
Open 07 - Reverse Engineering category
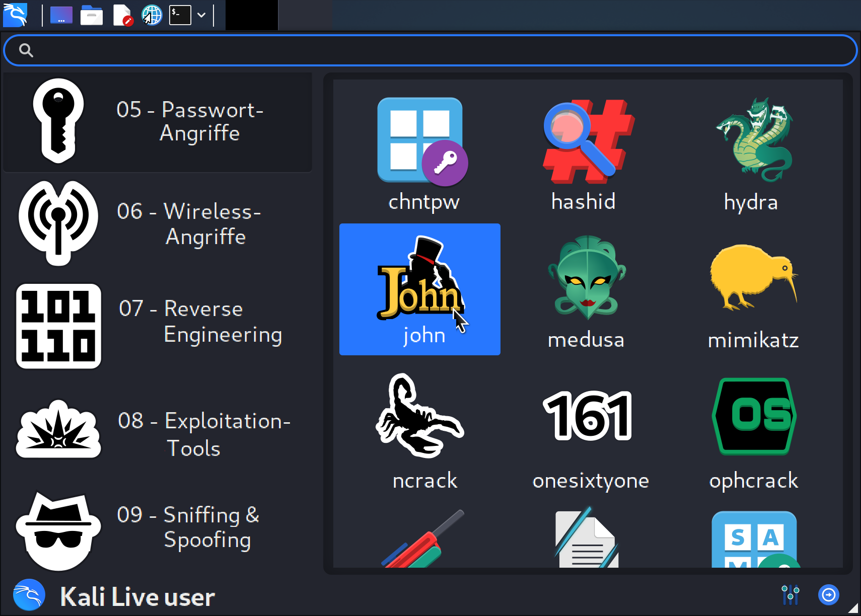[x=158, y=322]
